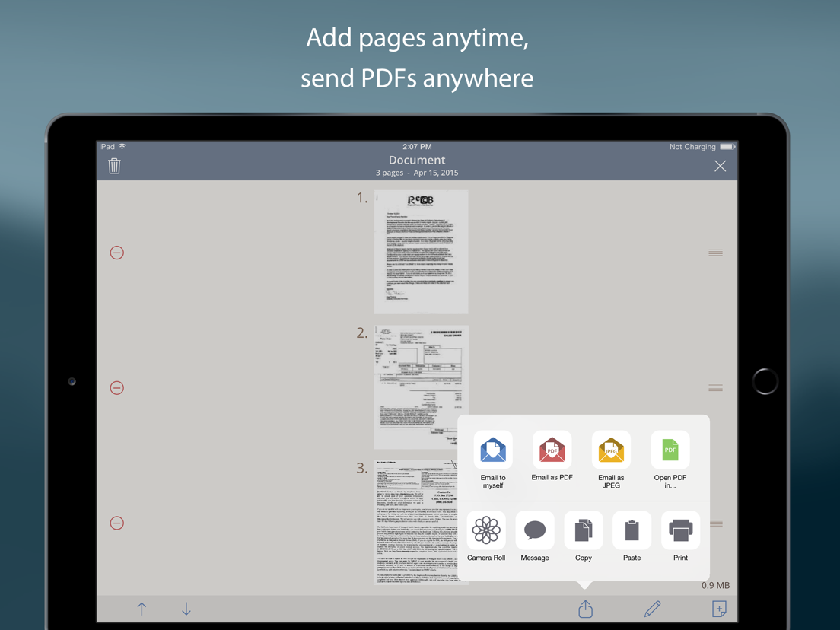
Task: Tap Open PDF in... to pick an app
Action: (x=670, y=450)
